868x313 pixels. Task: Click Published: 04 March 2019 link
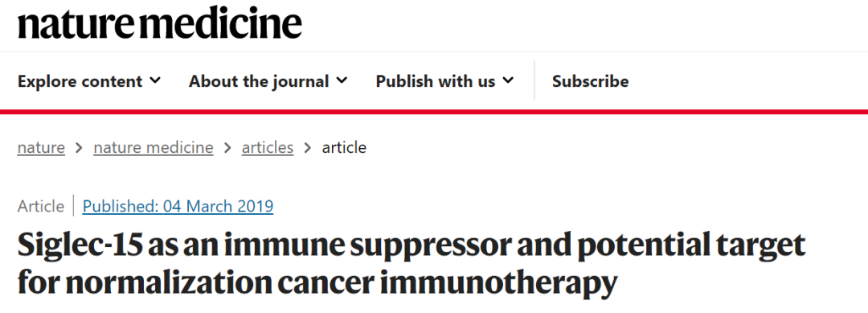point(178,206)
